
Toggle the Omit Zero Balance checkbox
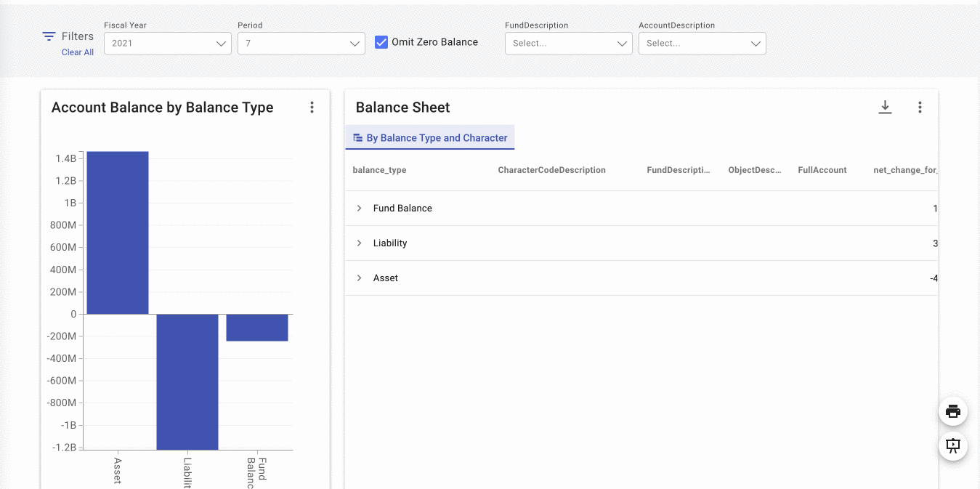[381, 42]
